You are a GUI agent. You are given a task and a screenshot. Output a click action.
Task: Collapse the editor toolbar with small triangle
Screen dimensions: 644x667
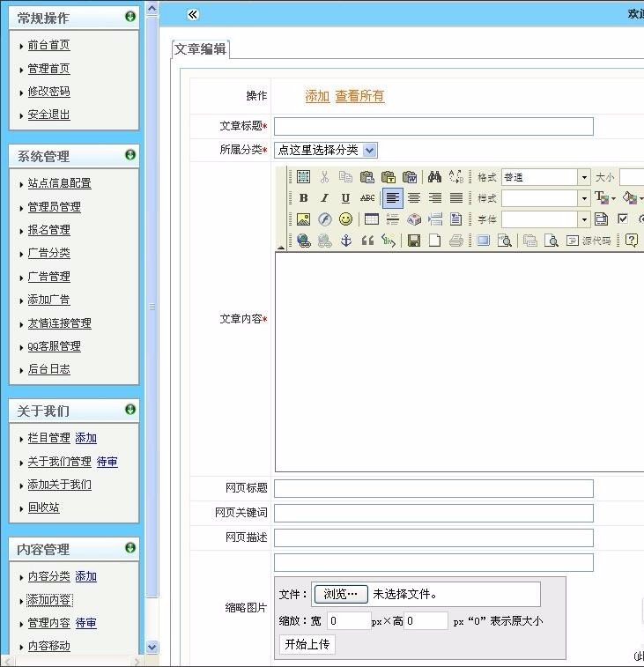[x=281, y=247]
